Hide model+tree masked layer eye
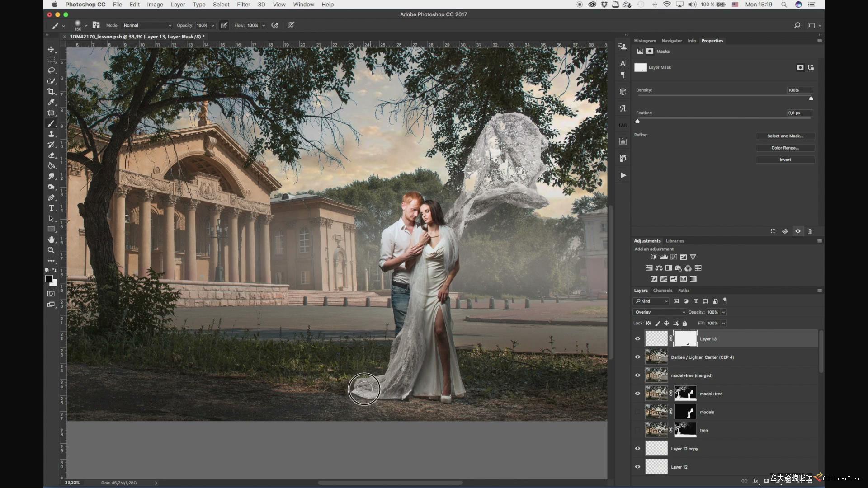Viewport: 868px width, 488px height. coord(637,394)
